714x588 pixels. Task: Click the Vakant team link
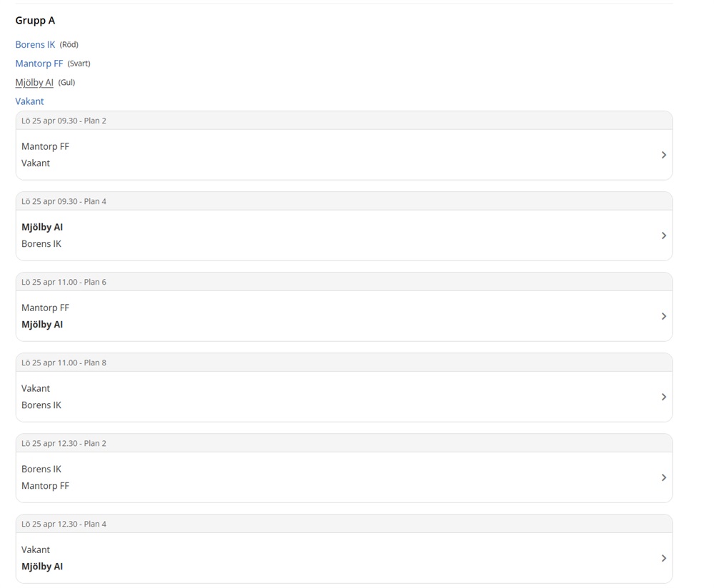point(29,101)
